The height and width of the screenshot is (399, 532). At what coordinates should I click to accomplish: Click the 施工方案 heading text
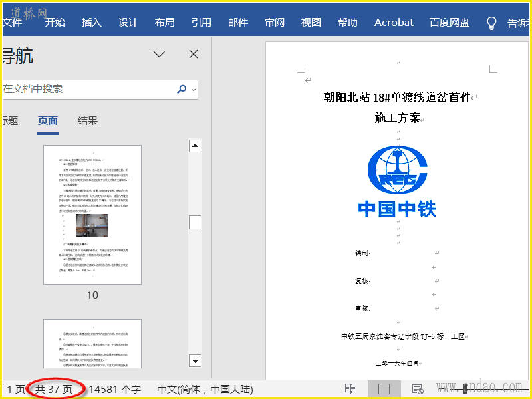(x=398, y=118)
